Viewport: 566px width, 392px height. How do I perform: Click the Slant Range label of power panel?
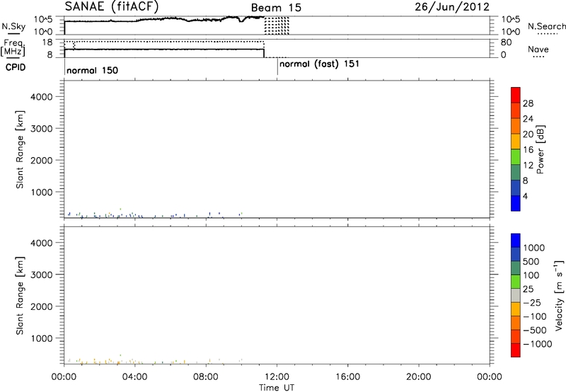coord(20,149)
